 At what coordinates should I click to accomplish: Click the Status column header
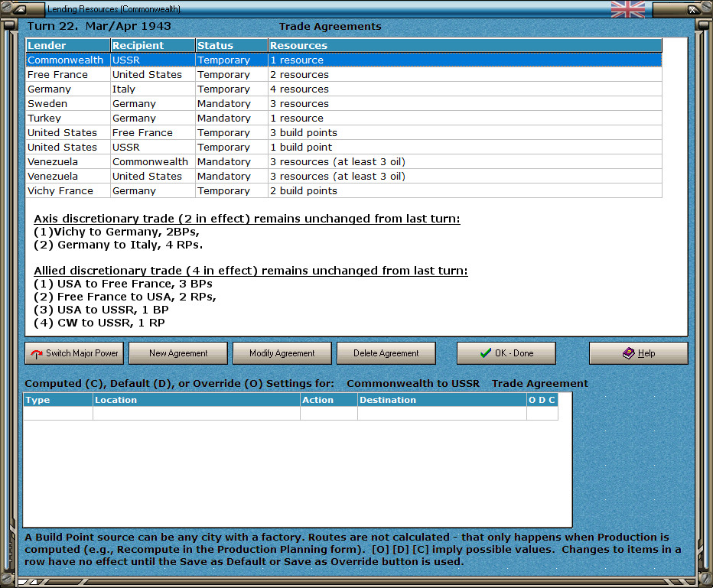pos(232,45)
